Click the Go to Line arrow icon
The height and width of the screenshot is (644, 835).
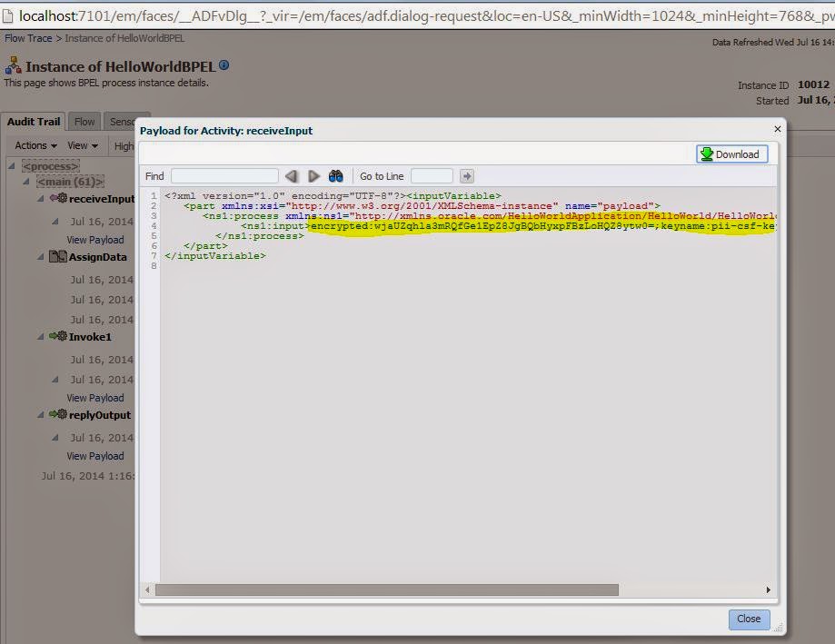(465, 175)
